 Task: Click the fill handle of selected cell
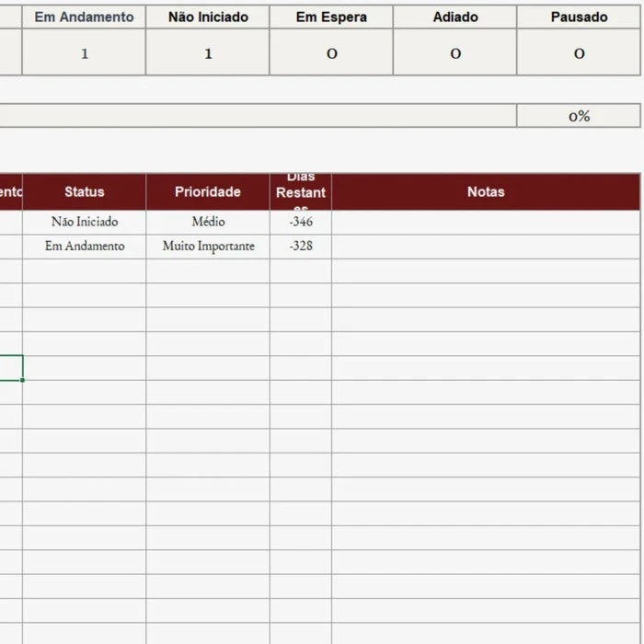[x=23, y=380]
